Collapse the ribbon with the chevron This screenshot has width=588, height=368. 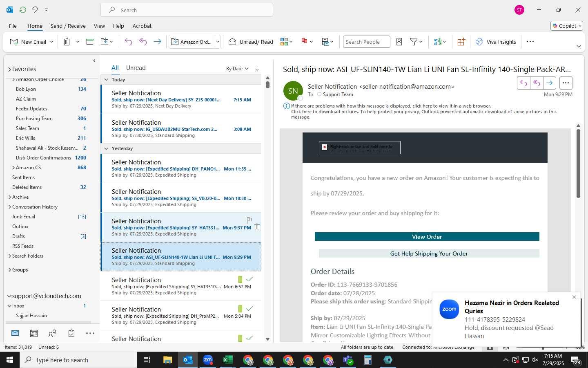(579, 46)
